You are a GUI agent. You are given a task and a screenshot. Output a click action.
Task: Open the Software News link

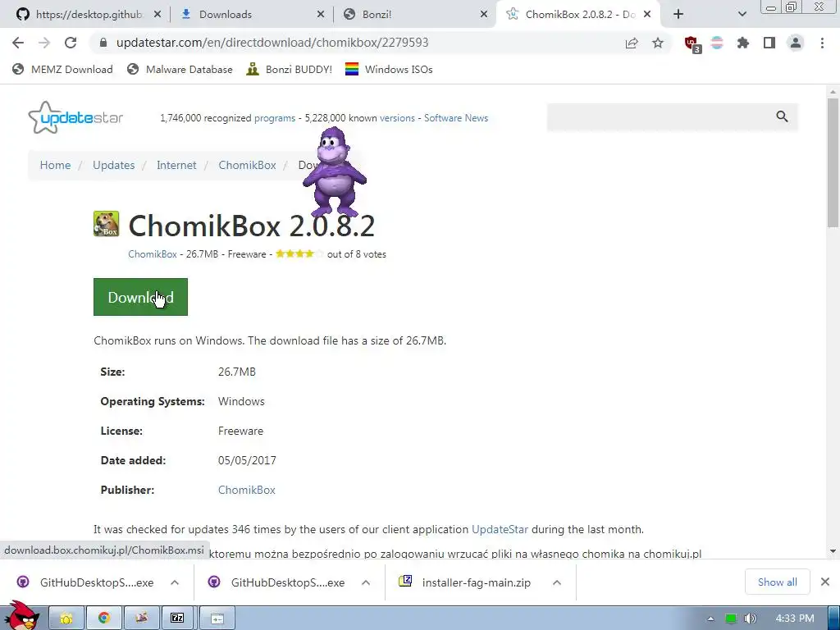click(456, 118)
